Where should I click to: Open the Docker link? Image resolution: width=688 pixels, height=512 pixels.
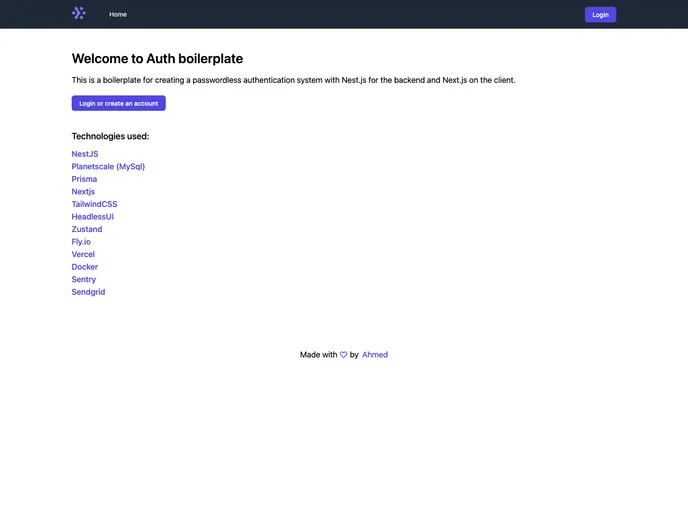pyautogui.click(x=85, y=267)
